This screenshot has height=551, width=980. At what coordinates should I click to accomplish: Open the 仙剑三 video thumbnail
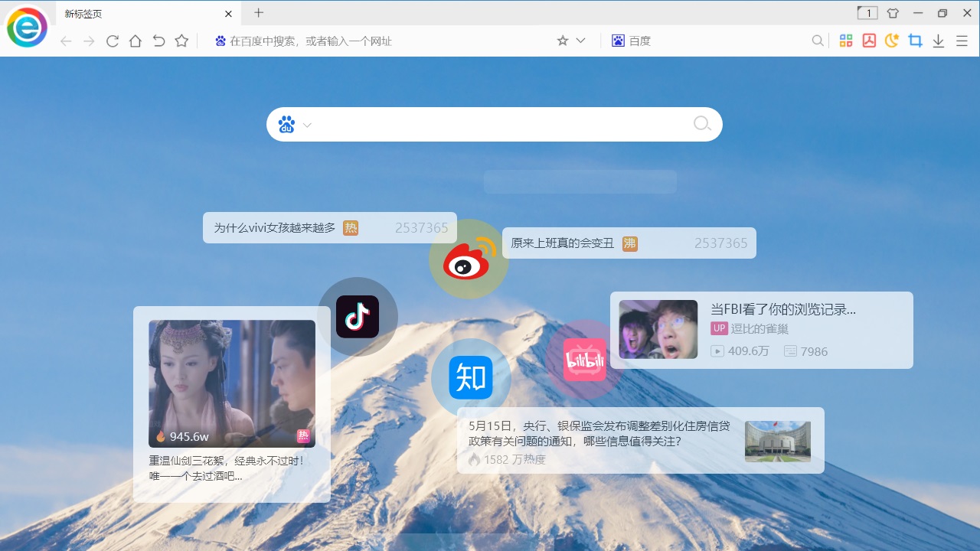tap(232, 383)
